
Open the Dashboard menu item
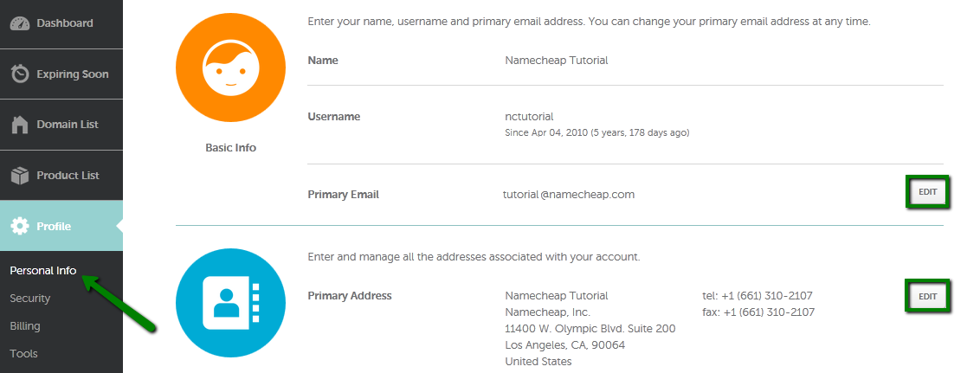(61, 23)
